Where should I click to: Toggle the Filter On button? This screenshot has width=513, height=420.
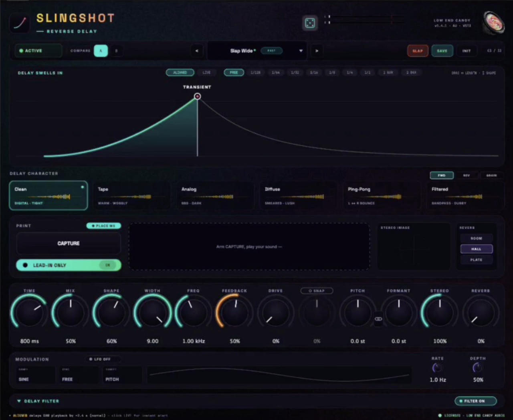click(476, 401)
